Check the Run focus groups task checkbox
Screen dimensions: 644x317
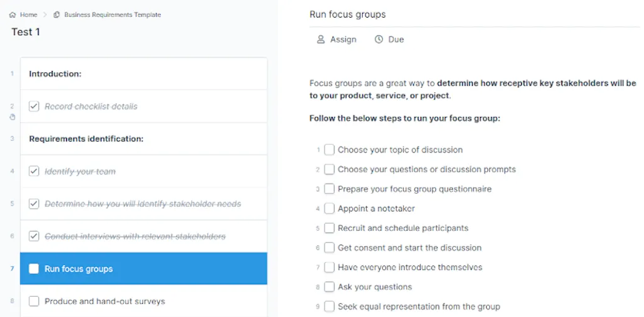34,269
